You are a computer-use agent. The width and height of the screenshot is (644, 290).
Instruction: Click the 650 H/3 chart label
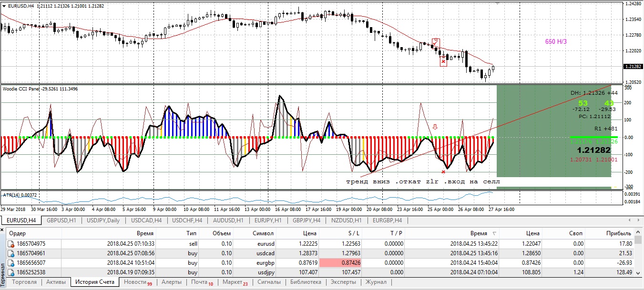tap(556, 41)
